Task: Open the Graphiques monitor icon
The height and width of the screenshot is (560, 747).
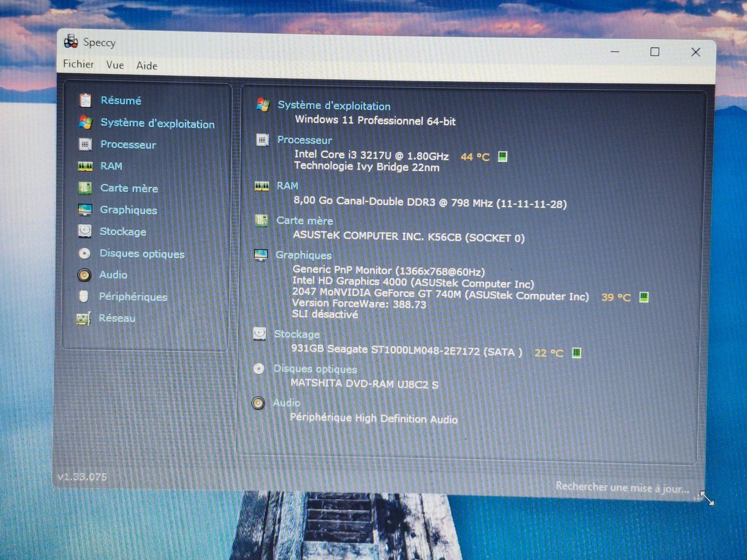Action: pyautogui.click(x=86, y=210)
